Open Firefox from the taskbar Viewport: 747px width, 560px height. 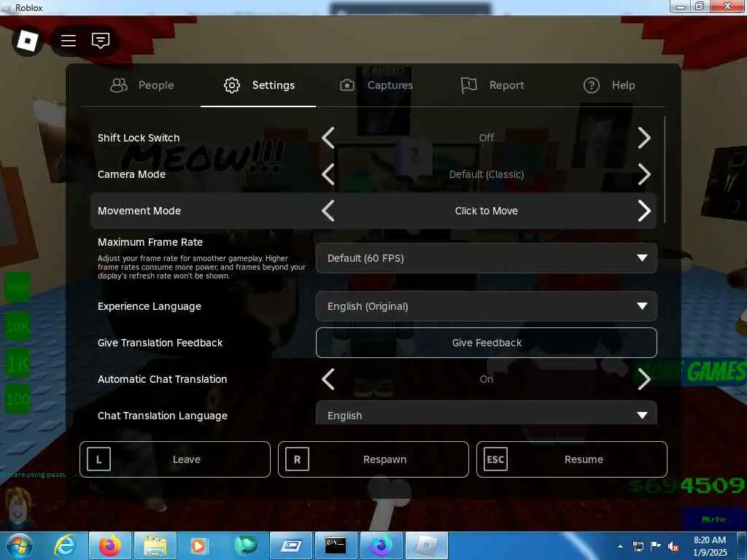pos(110,545)
